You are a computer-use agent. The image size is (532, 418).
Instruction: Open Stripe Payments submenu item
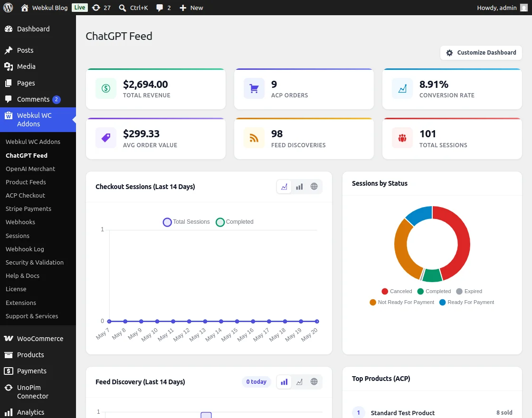(x=28, y=209)
